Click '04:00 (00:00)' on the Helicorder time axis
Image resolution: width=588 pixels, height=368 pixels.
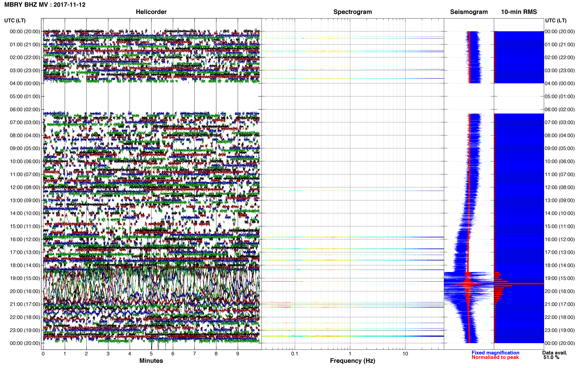25,83
